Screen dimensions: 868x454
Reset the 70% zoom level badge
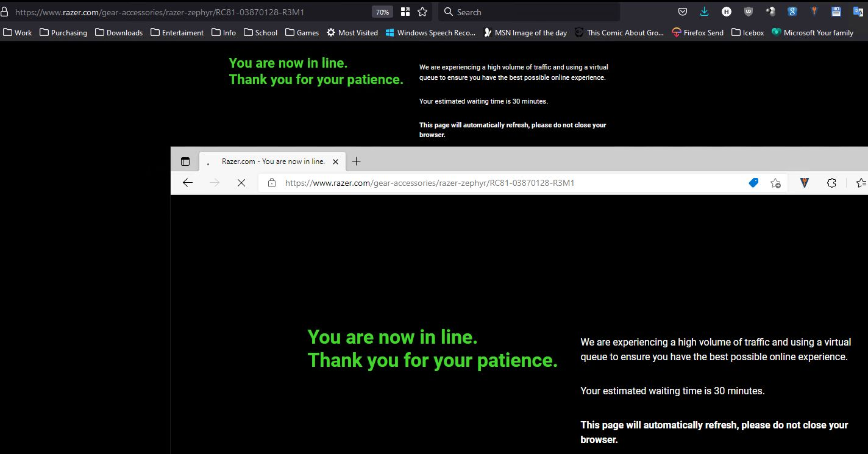382,12
